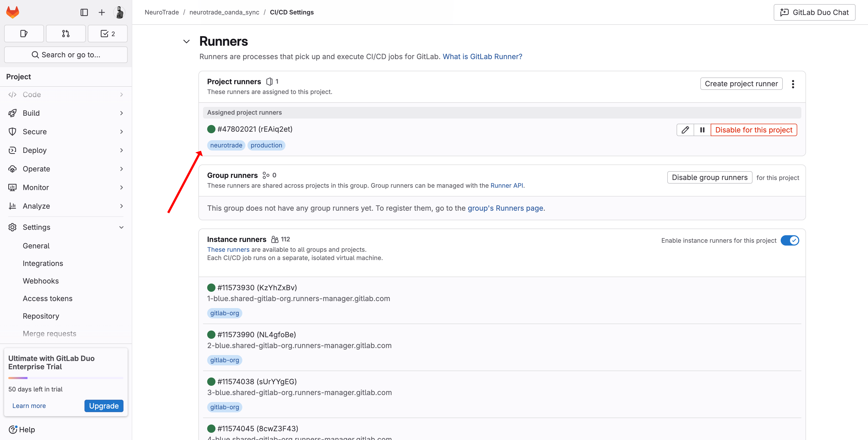Open the to-do list with 2 items
This screenshot has width=868, height=440.
coord(107,34)
